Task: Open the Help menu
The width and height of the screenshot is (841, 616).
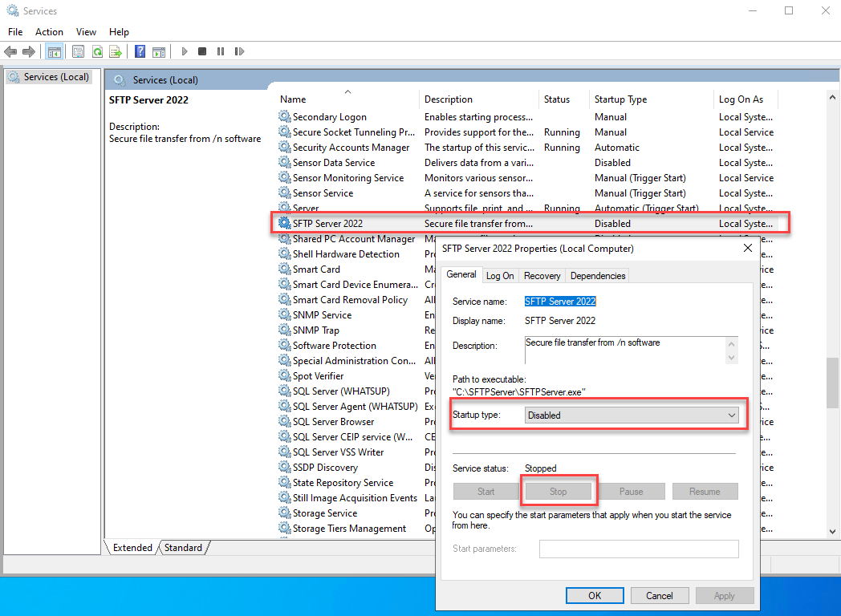Action: 119,32
